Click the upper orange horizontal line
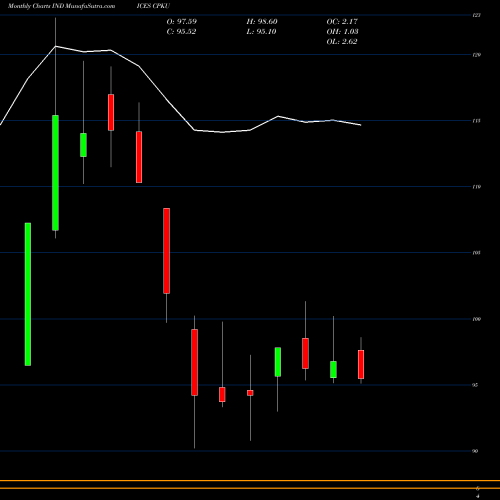The height and width of the screenshot is (500, 500). (x=250, y=481)
